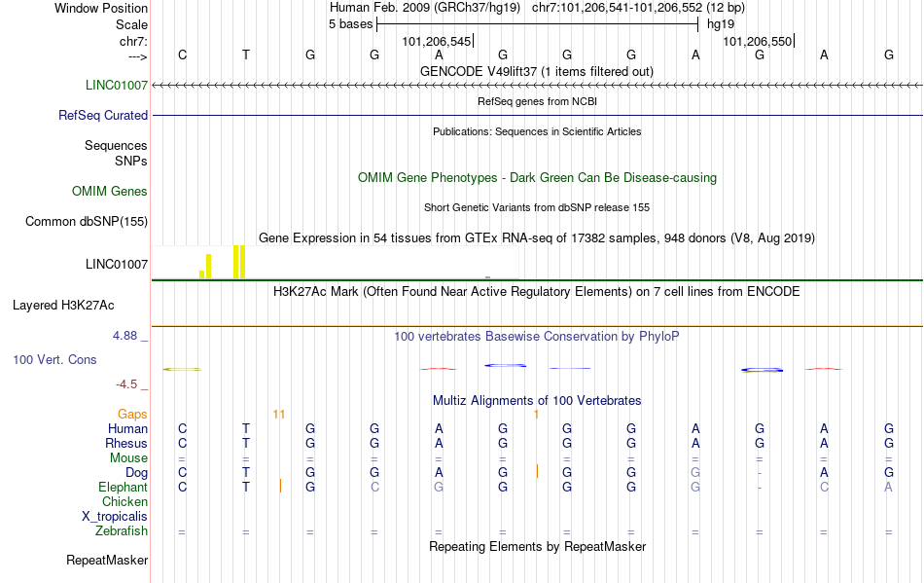Click the GRCh37/hg19 window position text

pos(537,8)
